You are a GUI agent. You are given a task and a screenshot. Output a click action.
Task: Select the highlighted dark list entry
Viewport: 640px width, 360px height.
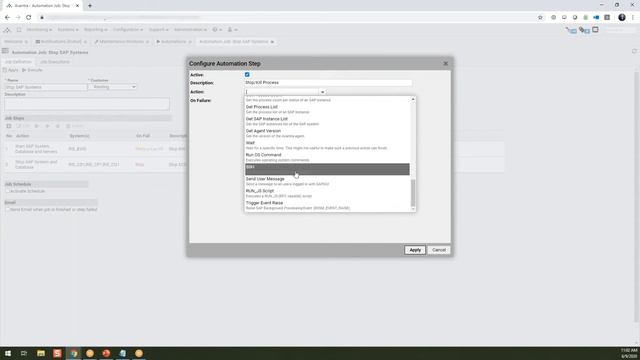[x=327, y=169]
